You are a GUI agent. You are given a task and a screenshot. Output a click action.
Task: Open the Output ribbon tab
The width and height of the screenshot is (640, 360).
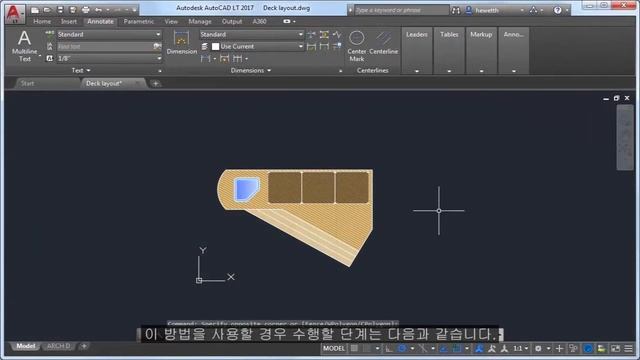(x=232, y=21)
